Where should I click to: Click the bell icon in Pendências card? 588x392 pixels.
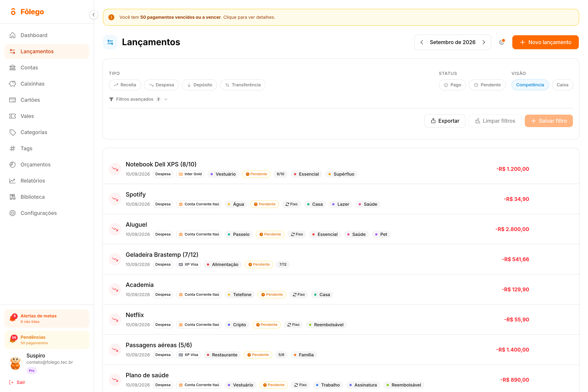[x=13, y=339]
